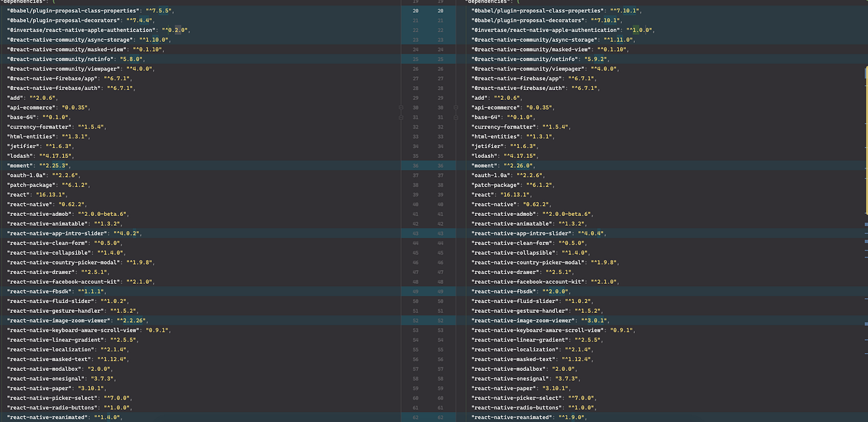Image resolution: width=868 pixels, height=422 pixels.
Task: Click image-zoom-viewer "^2.2.26" line
Action: click(78, 320)
